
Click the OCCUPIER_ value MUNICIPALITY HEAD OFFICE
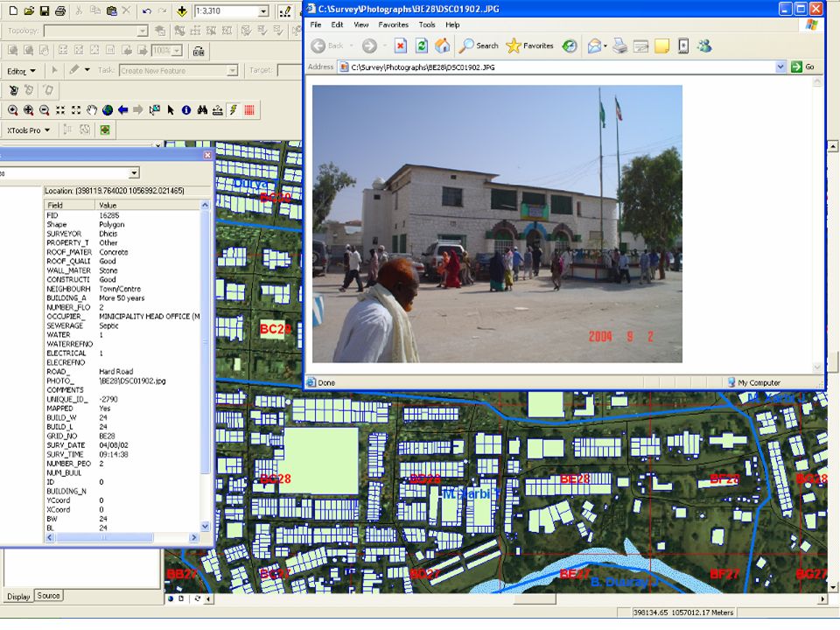click(x=150, y=317)
